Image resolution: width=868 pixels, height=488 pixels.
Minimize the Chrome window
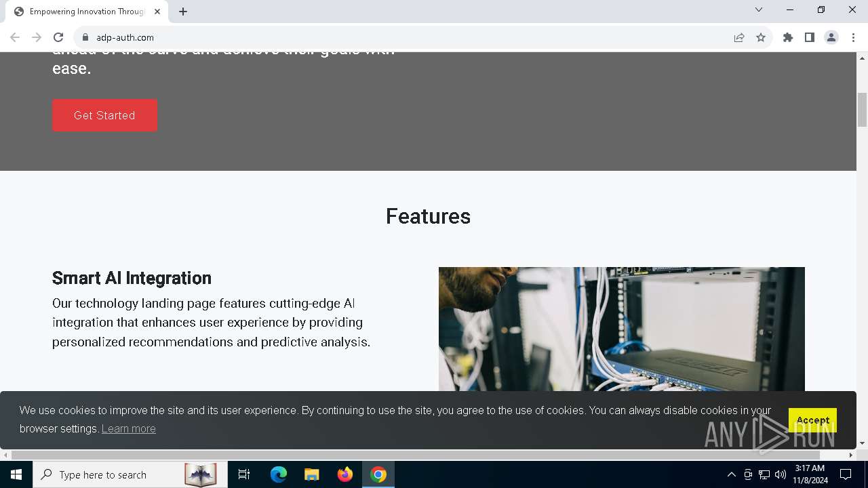(790, 9)
